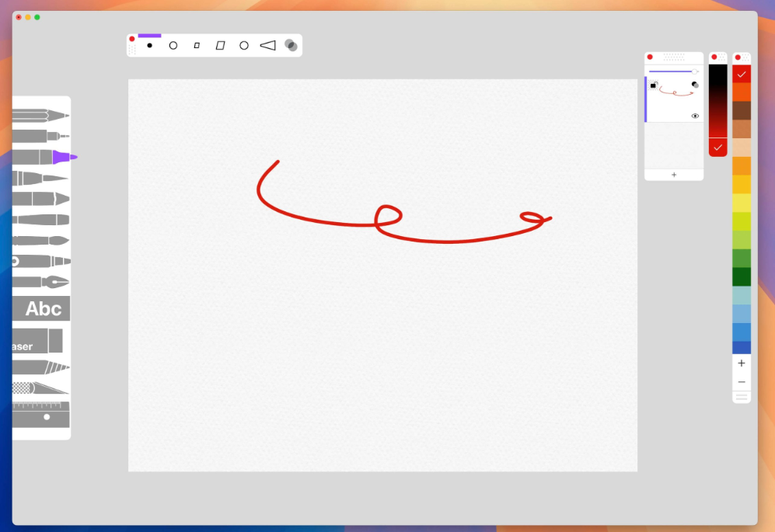Select the ruler tool
The width and height of the screenshot is (775, 532).
tap(40, 415)
